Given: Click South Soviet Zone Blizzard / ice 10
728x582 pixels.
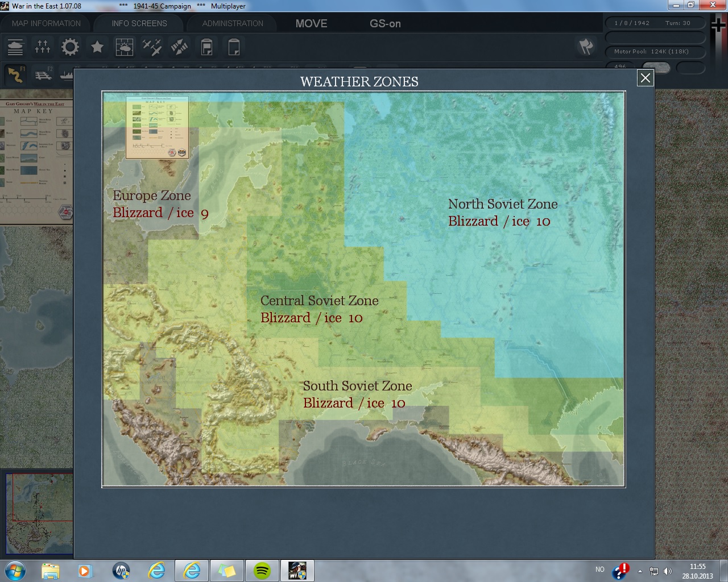Looking at the screenshot, I should [x=354, y=404].
